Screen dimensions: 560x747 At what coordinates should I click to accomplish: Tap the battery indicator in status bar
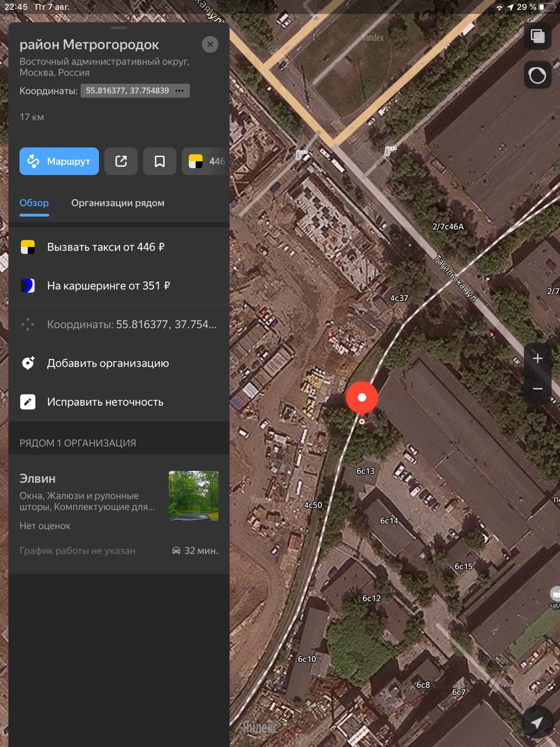point(547,7)
